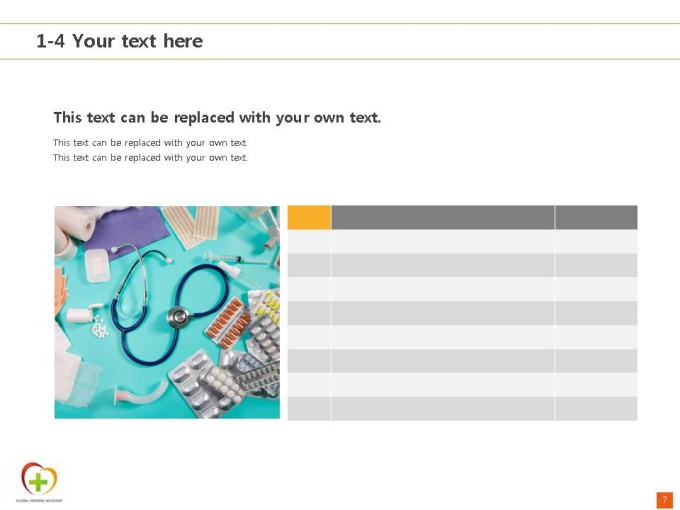Select the wide gray middle header cell

click(443, 217)
